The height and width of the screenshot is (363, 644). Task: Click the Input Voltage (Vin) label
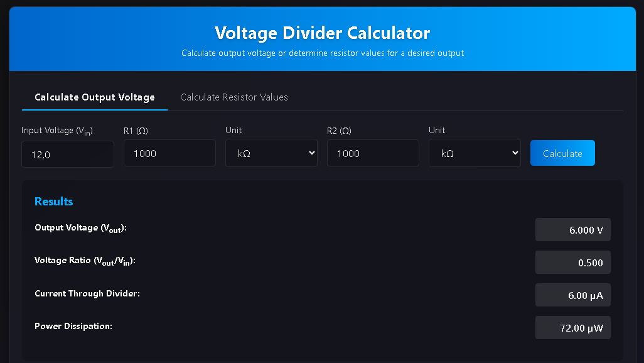[x=57, y=131]
